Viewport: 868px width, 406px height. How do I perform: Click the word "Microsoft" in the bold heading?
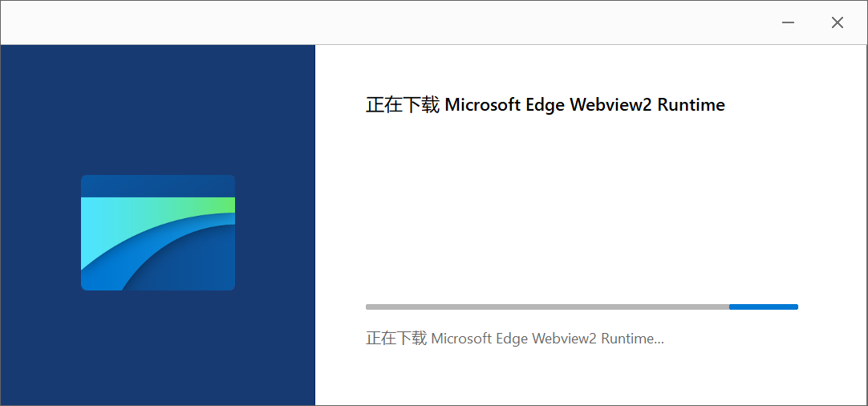click(482, 105)
